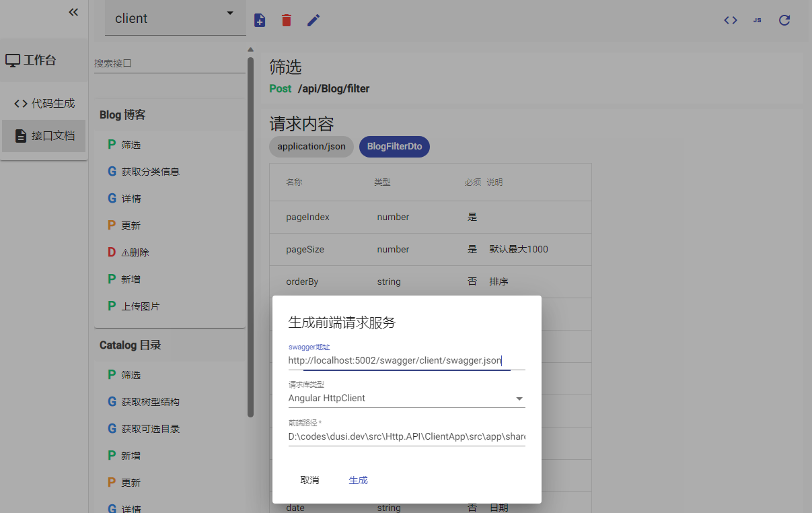
Task: Edit document with the pencil icon
Action: pos(313,20)
